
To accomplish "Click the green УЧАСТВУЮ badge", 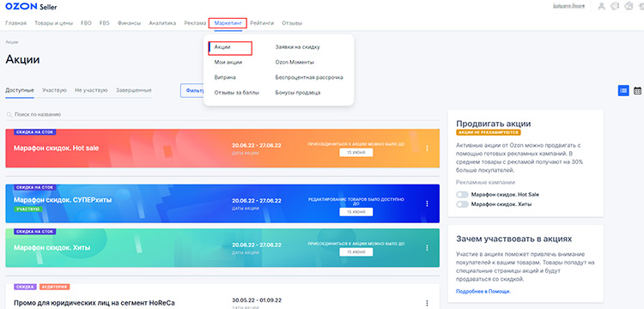I will [x=28, y=209].
